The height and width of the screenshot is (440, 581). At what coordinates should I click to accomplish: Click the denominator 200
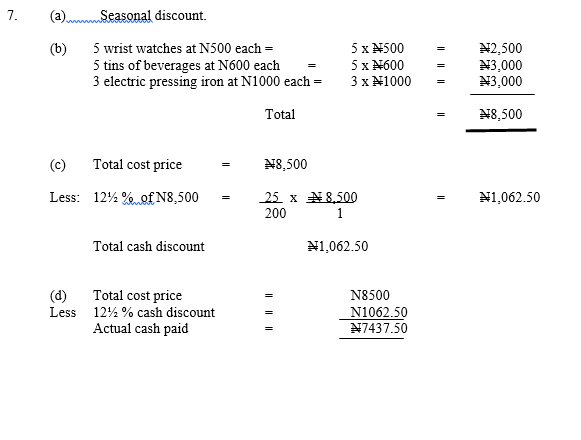click(275, 214)
